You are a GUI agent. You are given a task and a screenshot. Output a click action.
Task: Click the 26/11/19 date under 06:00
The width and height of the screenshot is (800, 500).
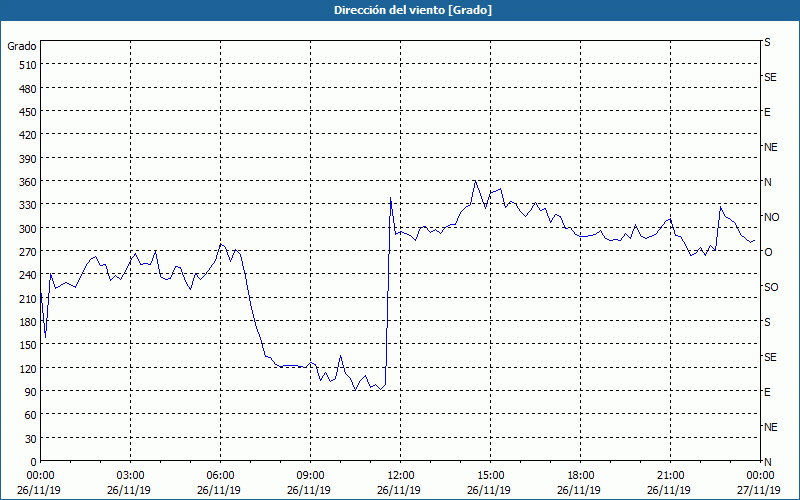[x=218, y=490]
